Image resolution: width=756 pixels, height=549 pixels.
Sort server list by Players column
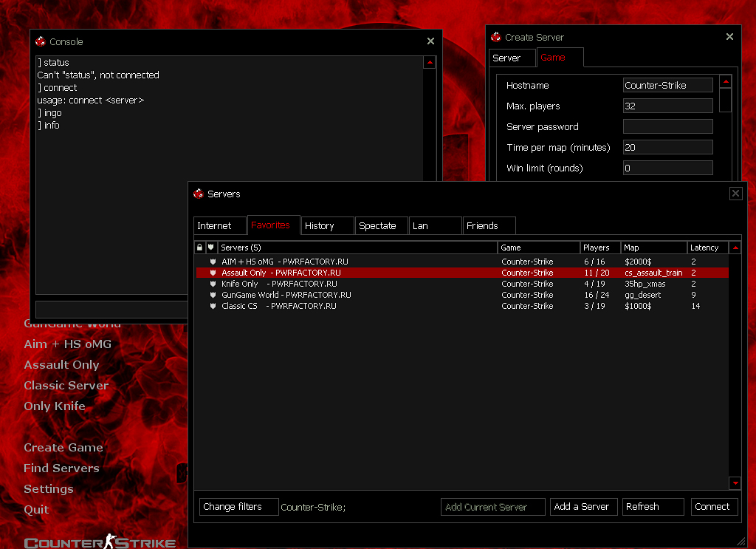[600, 248]
